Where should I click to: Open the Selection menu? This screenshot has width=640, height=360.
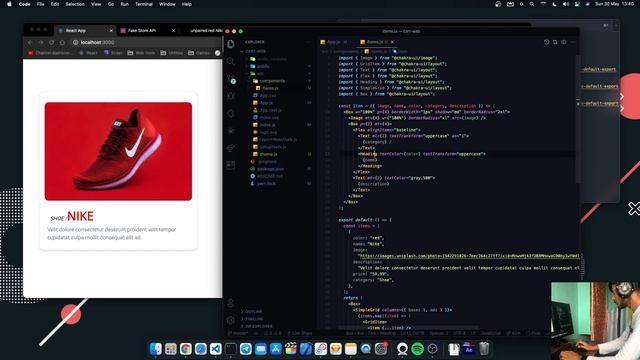[x=75, y=4]
